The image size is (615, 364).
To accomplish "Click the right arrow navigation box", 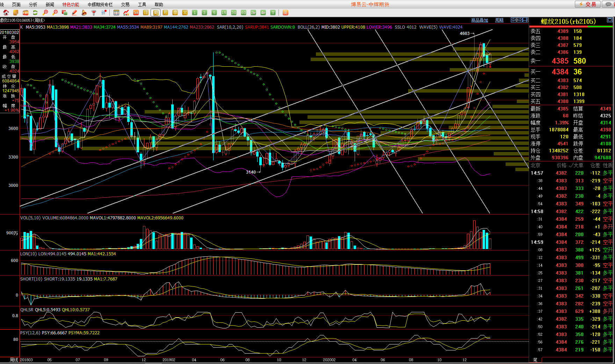I will tap(520, 20).
